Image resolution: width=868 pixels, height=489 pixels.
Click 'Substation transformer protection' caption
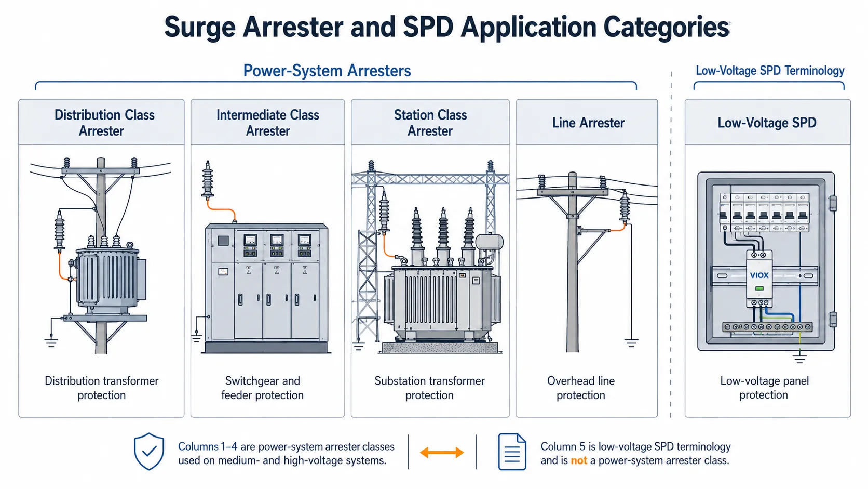(x=430, y=388)
